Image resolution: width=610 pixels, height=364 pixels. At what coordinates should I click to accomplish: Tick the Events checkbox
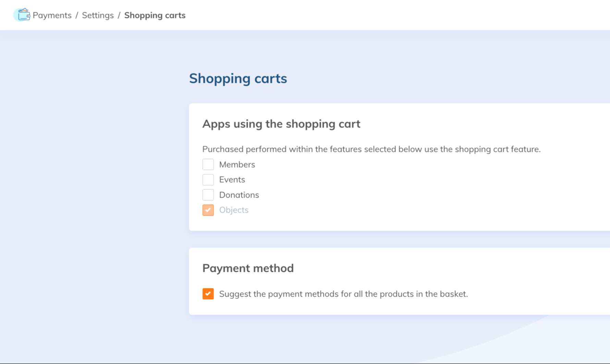click(208, 180)
